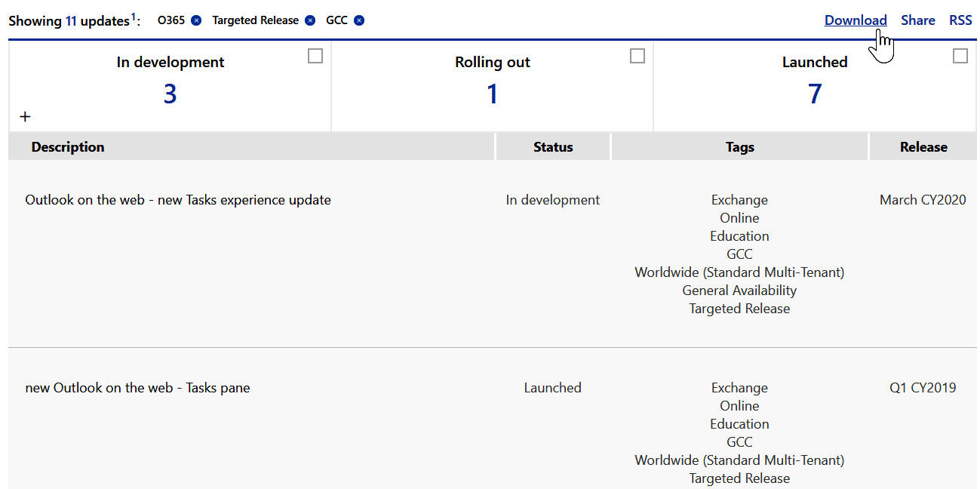980x489 pixels.
Task: Select the Rolling out count 1
Action: click(x=493, y=94)
